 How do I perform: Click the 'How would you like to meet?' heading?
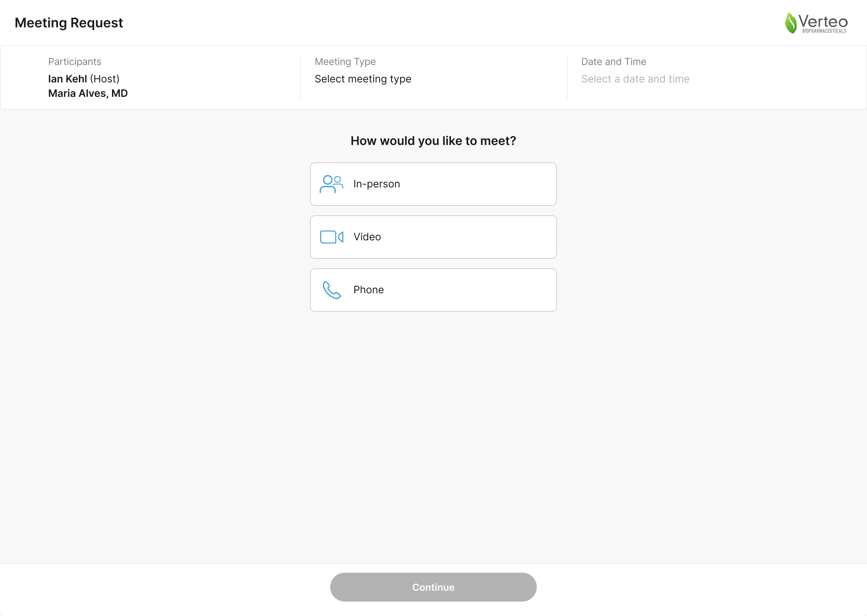pos(433,141)
